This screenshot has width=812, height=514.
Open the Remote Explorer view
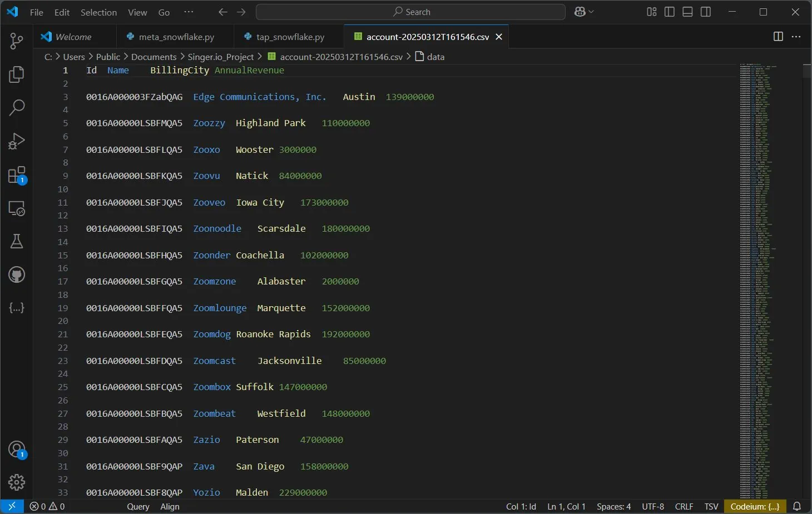click(17, 208)
